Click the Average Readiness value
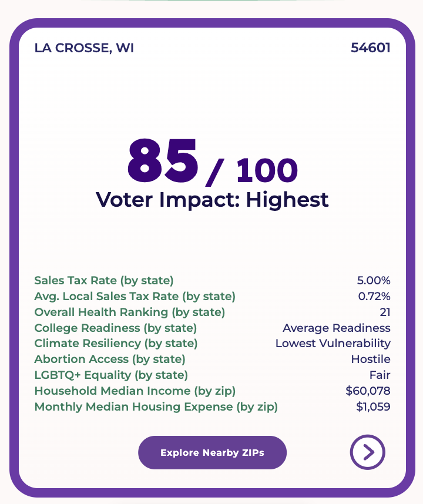Viewport: 423px width, 504px height. [337, 328]
